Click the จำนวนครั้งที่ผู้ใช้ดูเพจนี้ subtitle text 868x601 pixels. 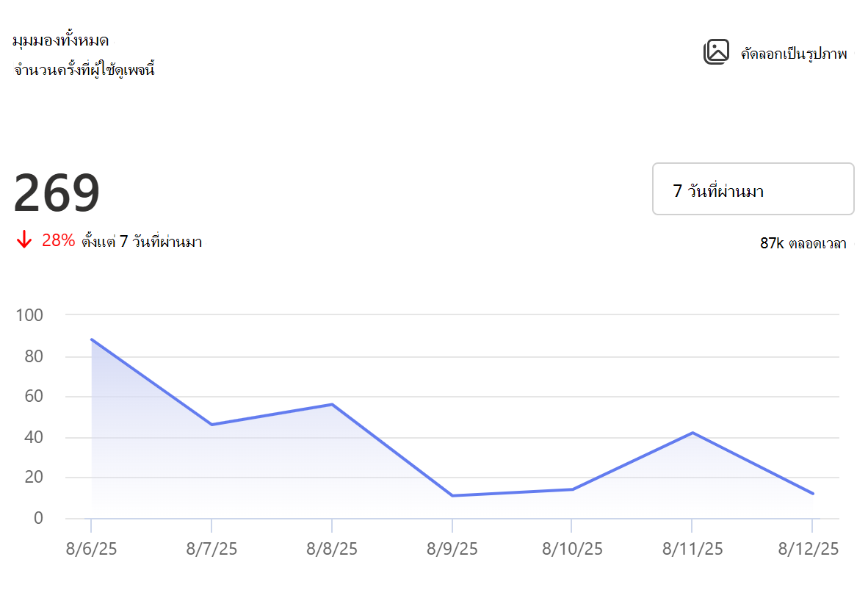pos(84,70)
